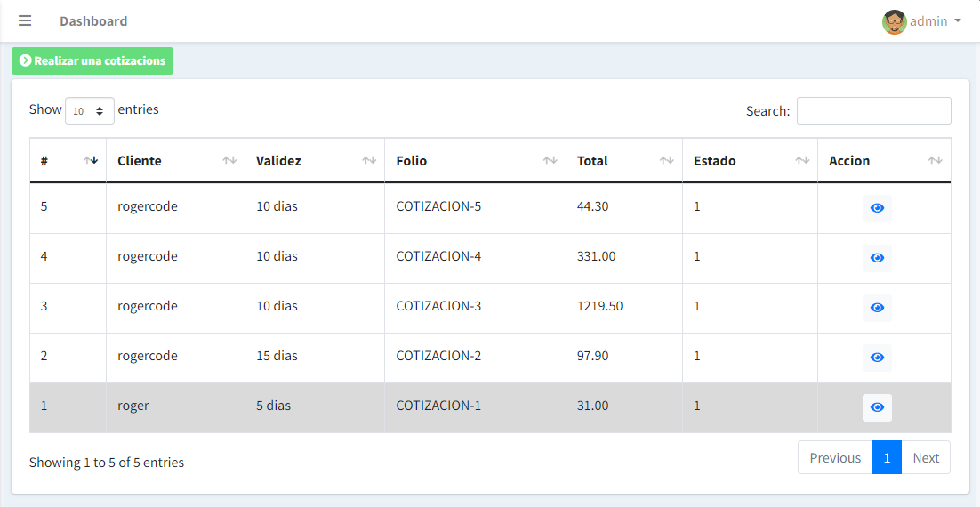Image resolution: width=980 pixels, height=507 pixels.
Task: Open the hamburger sidebar menu
Action: 25,21
